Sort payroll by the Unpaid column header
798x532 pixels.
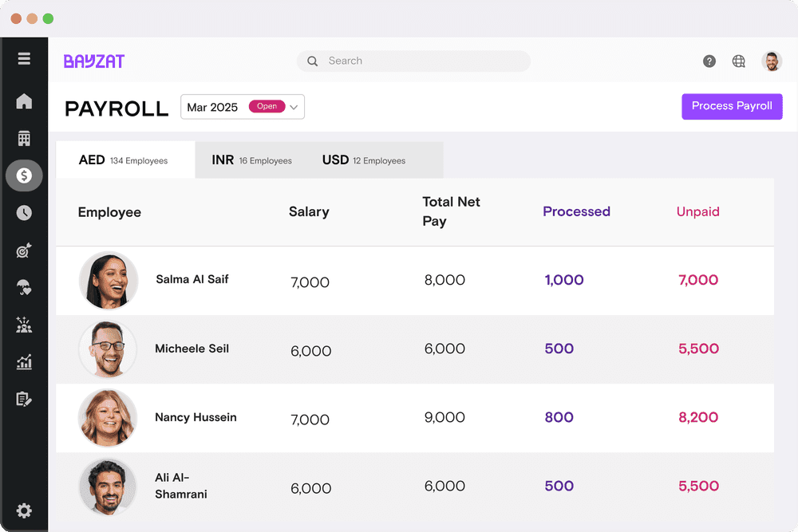click(697, 211)
